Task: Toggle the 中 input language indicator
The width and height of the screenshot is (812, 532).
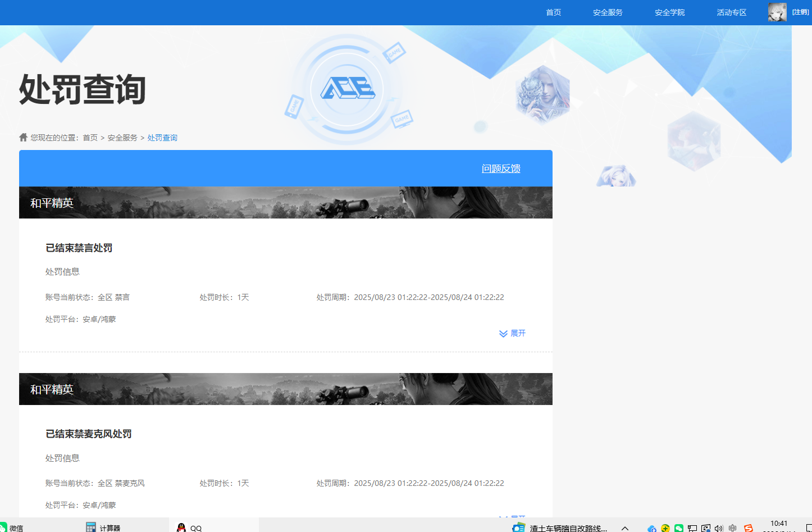Action: [x=732, y=528]
